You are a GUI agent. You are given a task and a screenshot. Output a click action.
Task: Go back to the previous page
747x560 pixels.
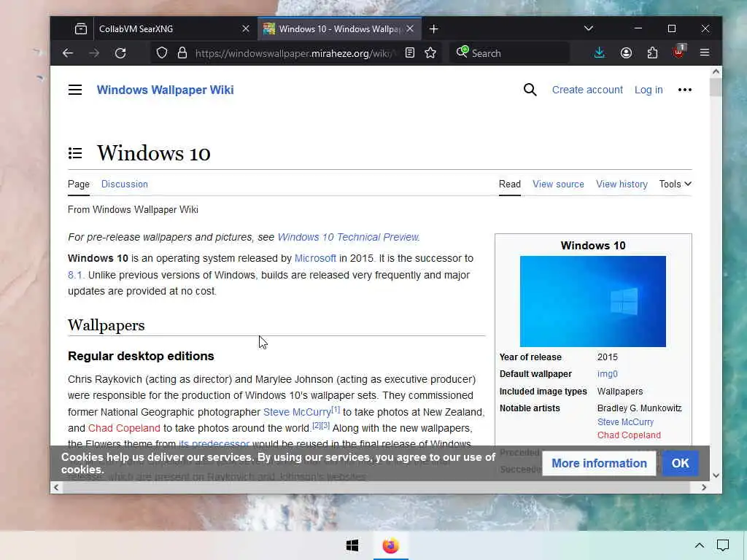(x=68, y=52)
